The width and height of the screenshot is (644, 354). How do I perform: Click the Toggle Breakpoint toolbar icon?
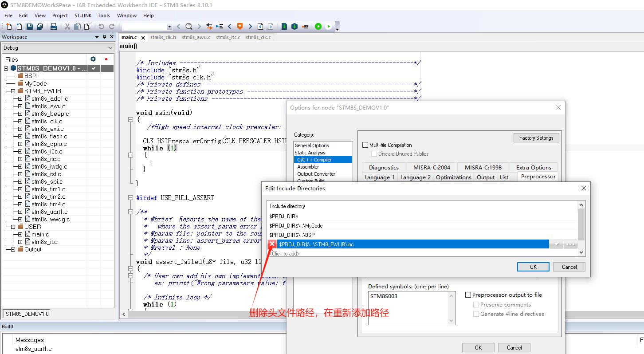305,27
